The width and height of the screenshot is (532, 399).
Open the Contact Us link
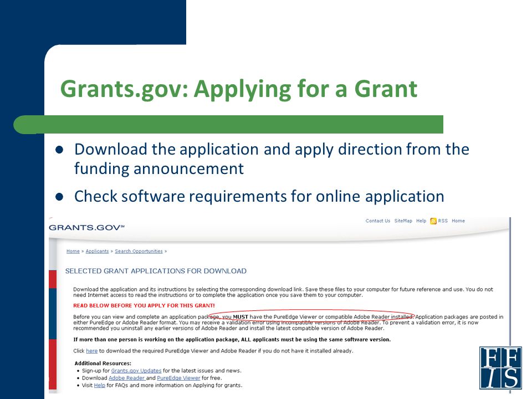click(377, 221)
